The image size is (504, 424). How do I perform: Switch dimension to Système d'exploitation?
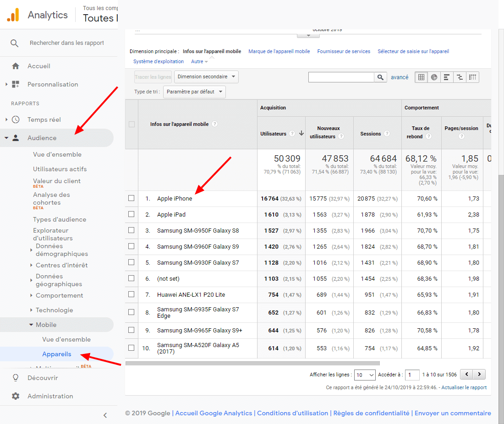tap(159, 61)
